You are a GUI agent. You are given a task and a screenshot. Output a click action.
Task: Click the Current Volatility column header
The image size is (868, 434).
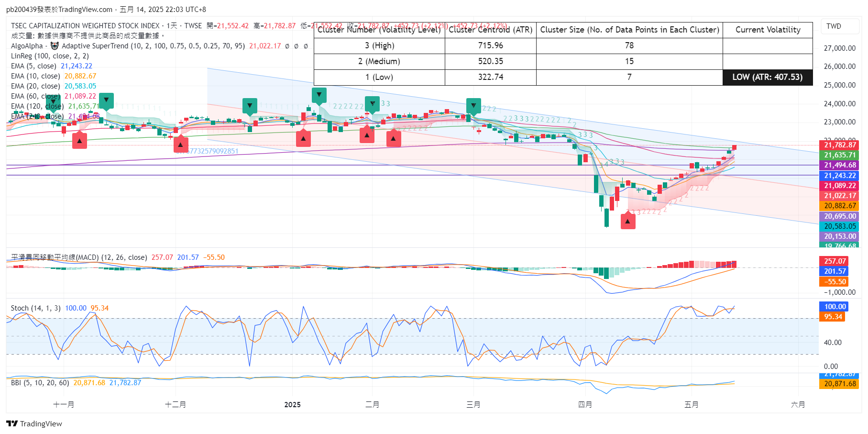pos(768,30)
